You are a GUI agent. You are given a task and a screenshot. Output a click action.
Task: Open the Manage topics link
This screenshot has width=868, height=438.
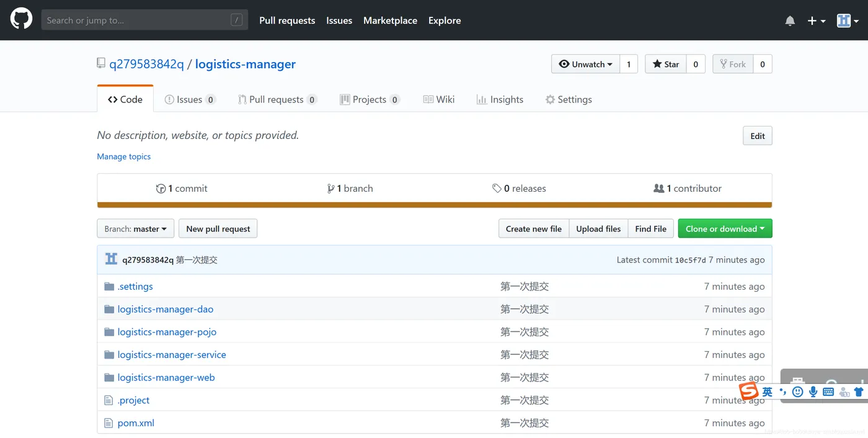(x=124, y=156)
